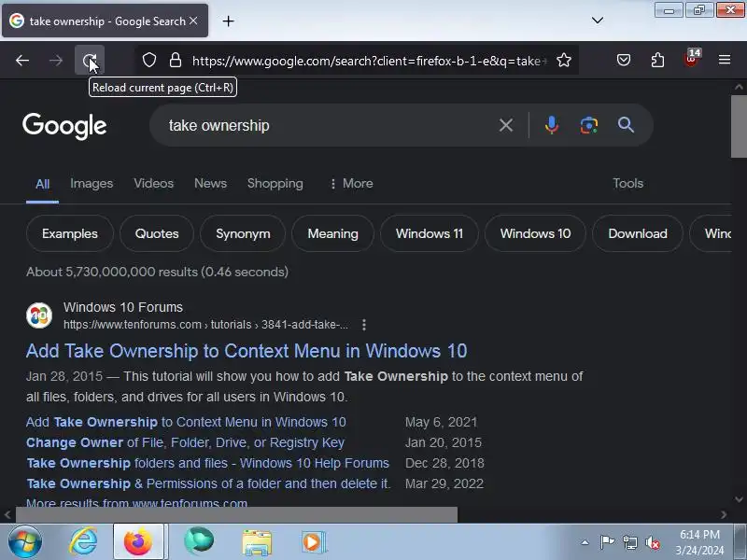Open sitelink dated May 6, 2021

tap(186, 422)
